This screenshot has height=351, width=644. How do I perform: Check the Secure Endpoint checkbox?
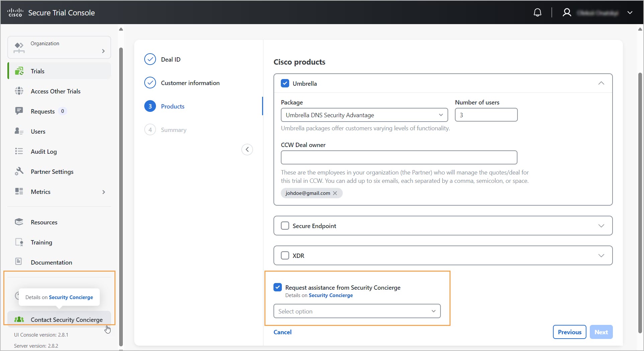click(x=285, y=225)
